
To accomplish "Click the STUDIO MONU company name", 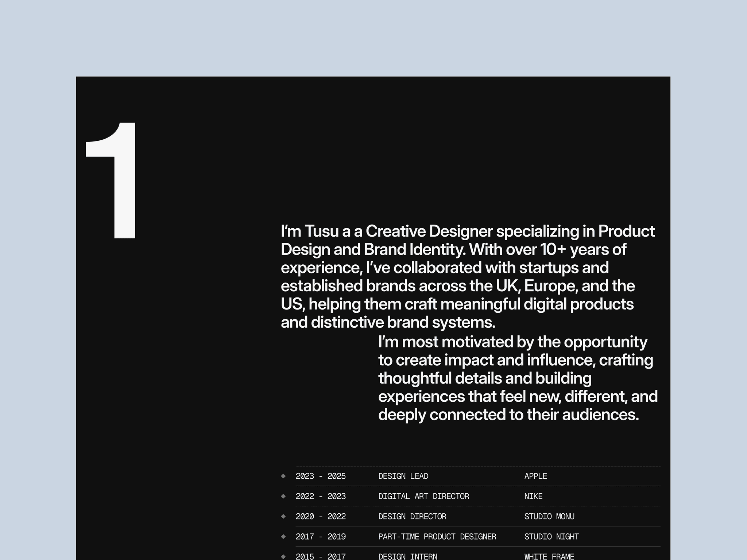I will point(549,516).
